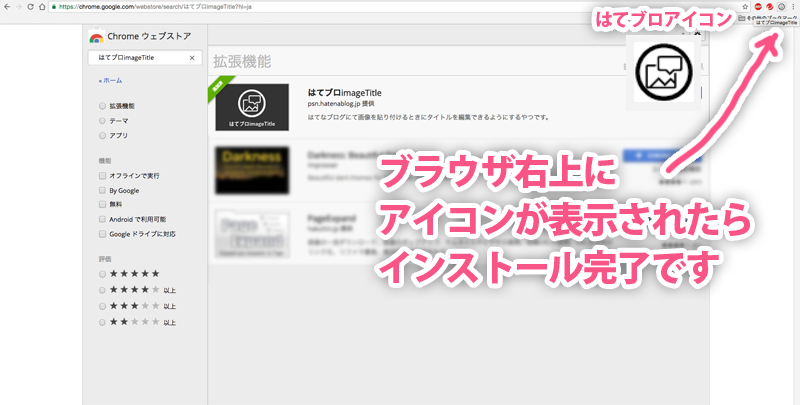The image size is (800, 405).
Task: Check the オフラインで実行 checkbox
Action: pos(102,175)
